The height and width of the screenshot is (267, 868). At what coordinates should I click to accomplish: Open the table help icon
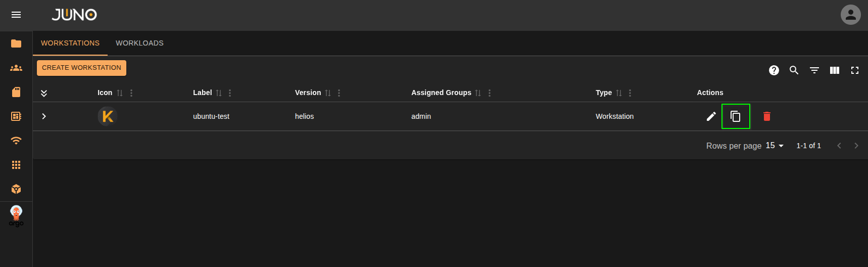click(774, 70)
